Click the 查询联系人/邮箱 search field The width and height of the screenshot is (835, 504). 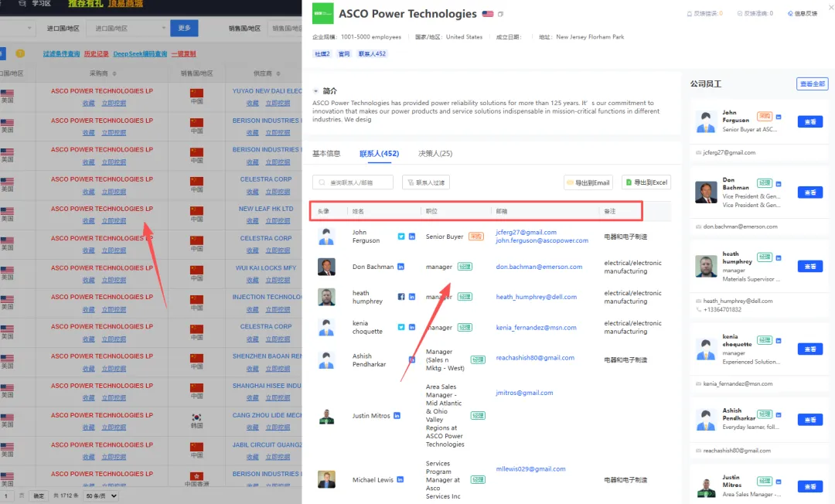pos(353,182)
